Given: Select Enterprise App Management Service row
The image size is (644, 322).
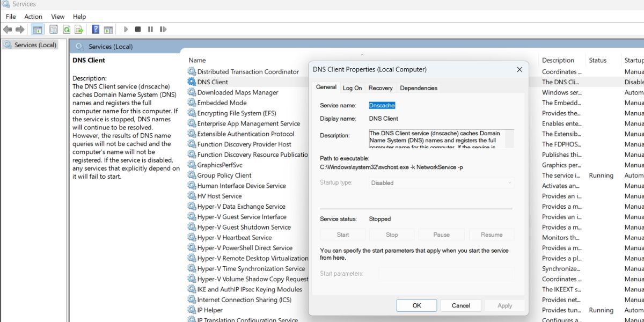Looking at the screenshot, I should [x=248, y=123].
